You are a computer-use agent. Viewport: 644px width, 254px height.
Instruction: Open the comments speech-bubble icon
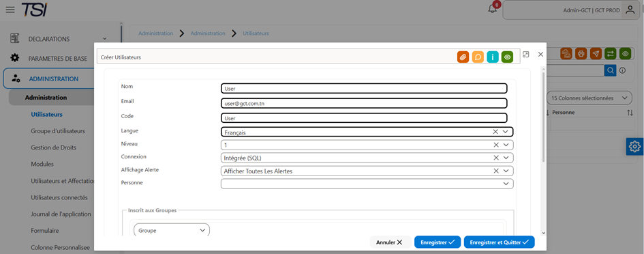pyautogui.click(x=478, y=57)
